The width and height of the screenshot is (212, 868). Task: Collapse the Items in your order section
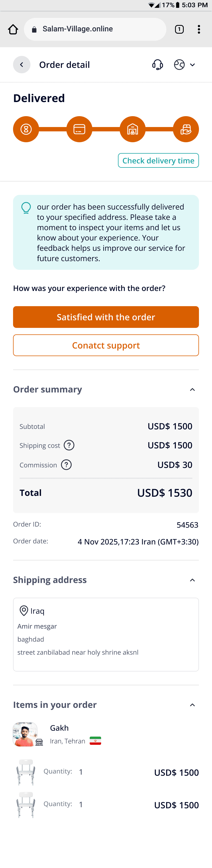(x=192, y=705)
